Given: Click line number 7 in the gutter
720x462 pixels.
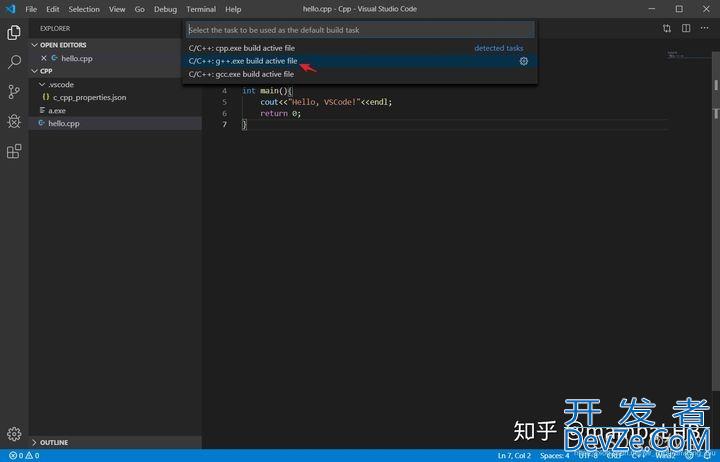Looking at the screenshot, I should tap(224, 124).
